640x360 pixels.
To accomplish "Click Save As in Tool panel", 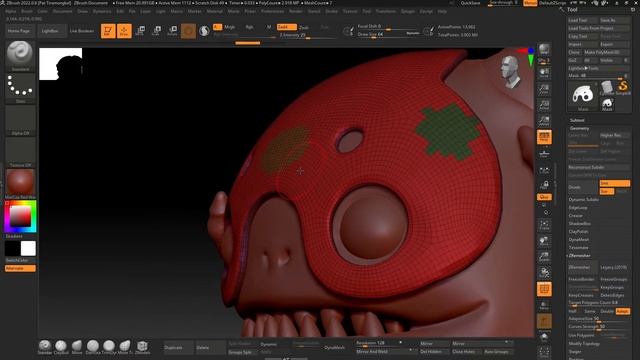I will (x=614, y=20).
